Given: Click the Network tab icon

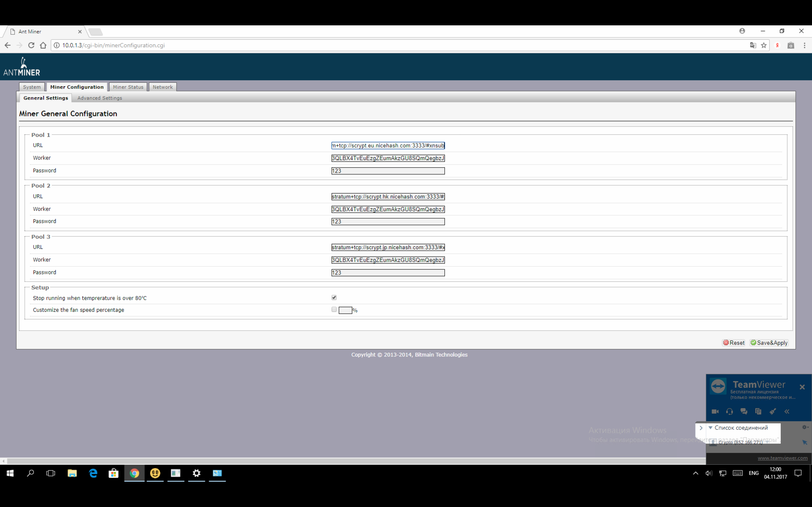Looking at the screenshot, I should tap(162, 86).
